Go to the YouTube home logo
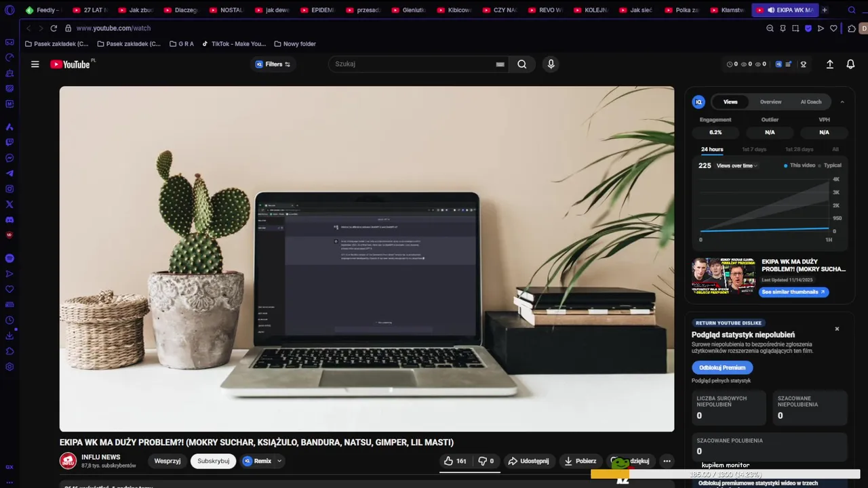This screenshot has width=868, height=488. point(70,64)
